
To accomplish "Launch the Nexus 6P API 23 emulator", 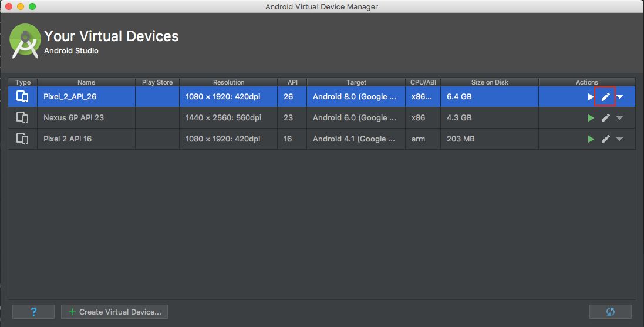I will coord(591,119).
